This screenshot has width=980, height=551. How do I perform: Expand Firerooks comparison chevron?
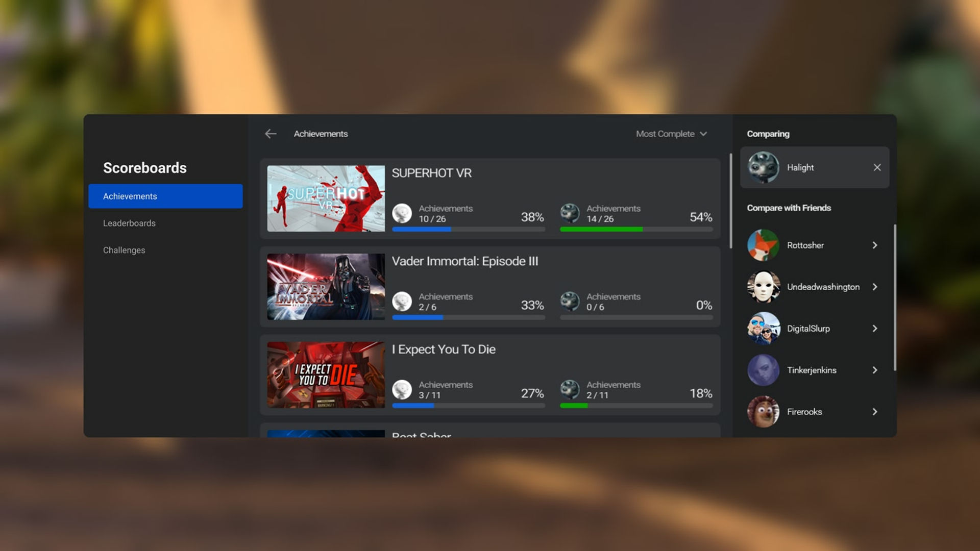[875, 412]
